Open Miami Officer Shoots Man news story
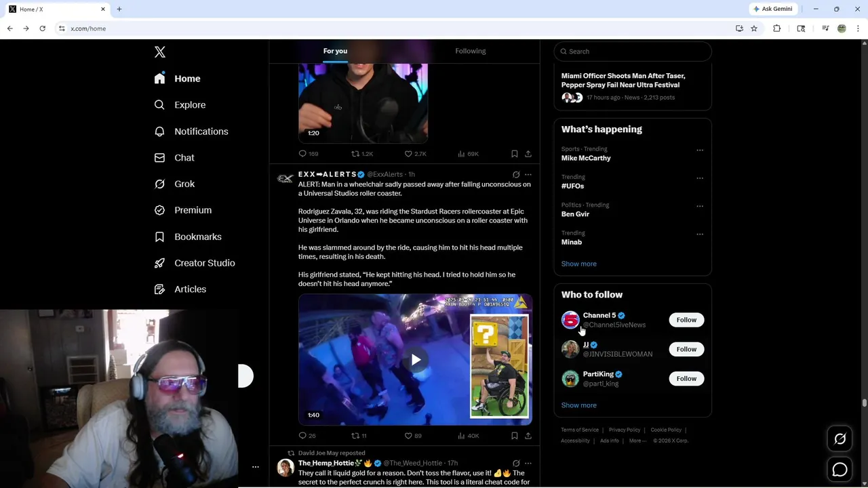Image resolution: width=868 pixels, height=488 pixels. pyautogui.click(x=623, y=80)
